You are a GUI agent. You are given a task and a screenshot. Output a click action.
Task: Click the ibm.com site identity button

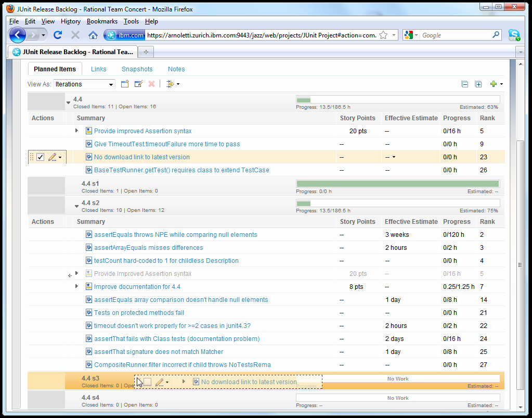pyautogui.click(x=125, y=35)
